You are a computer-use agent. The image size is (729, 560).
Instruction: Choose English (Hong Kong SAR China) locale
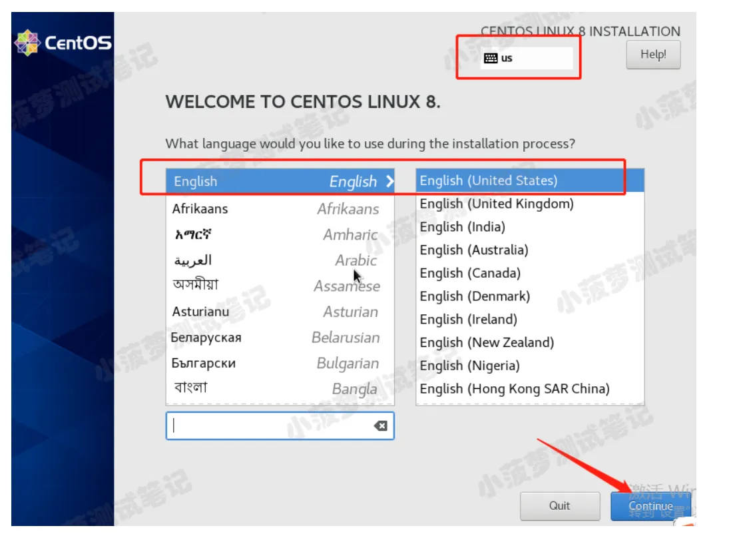530,389
